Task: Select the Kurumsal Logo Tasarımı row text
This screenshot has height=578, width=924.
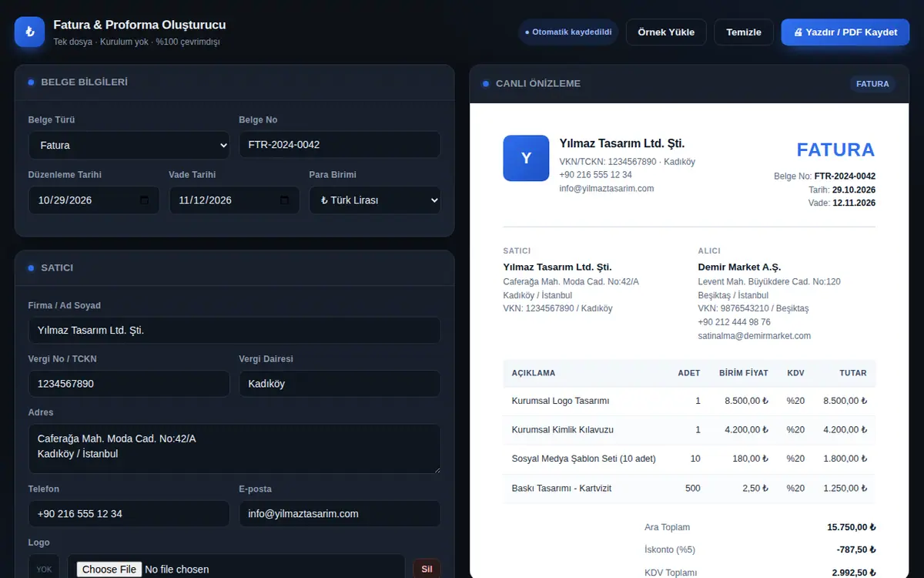Action: pos(561,401)
